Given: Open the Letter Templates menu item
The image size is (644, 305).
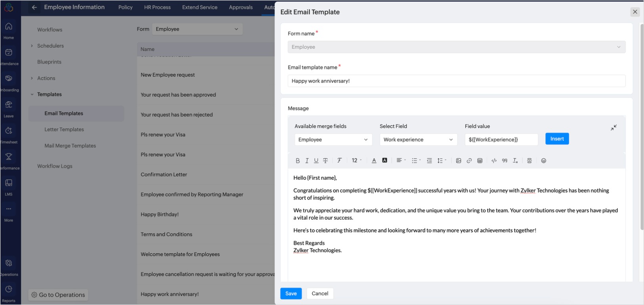Looking at the screenshot, I should [x=64, y=129].
